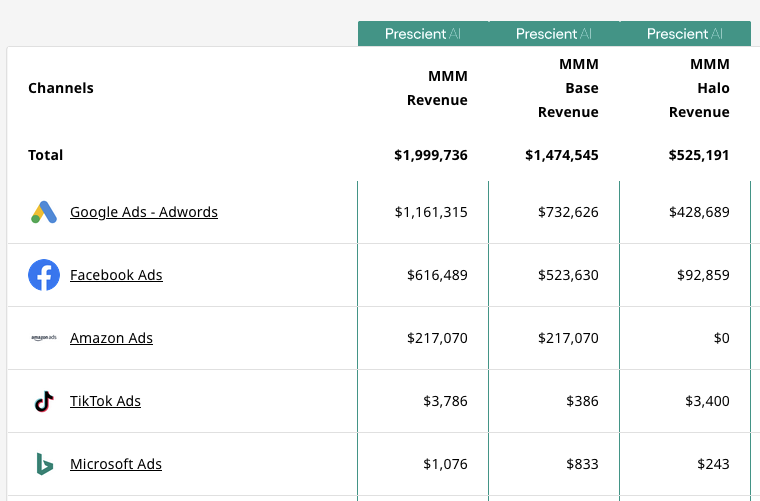
Task: Click the Google Ads value $428,689
Action: [x=699, y=212]
